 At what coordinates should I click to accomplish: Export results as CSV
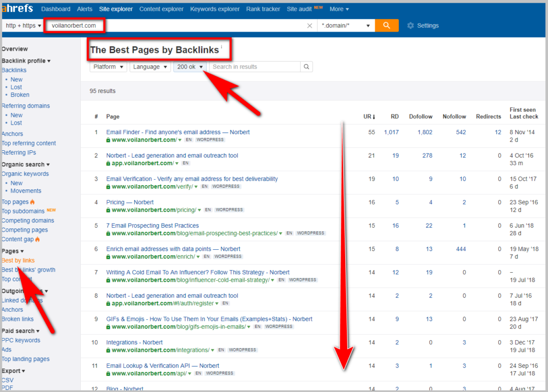tap(7, 380)
